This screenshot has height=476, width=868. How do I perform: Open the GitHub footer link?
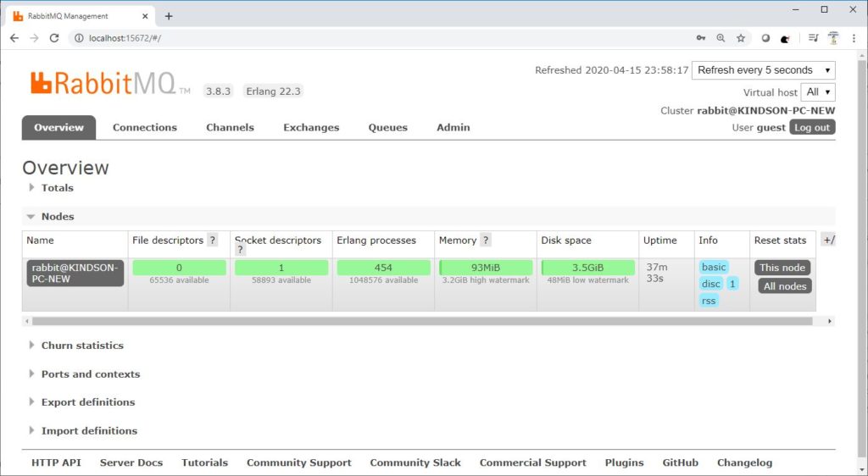pos(681,462)
